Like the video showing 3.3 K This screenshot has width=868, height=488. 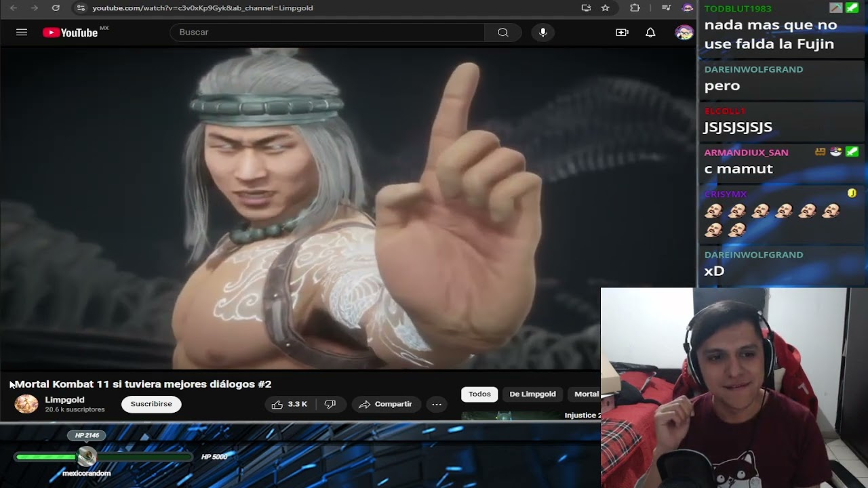[290, 404]
